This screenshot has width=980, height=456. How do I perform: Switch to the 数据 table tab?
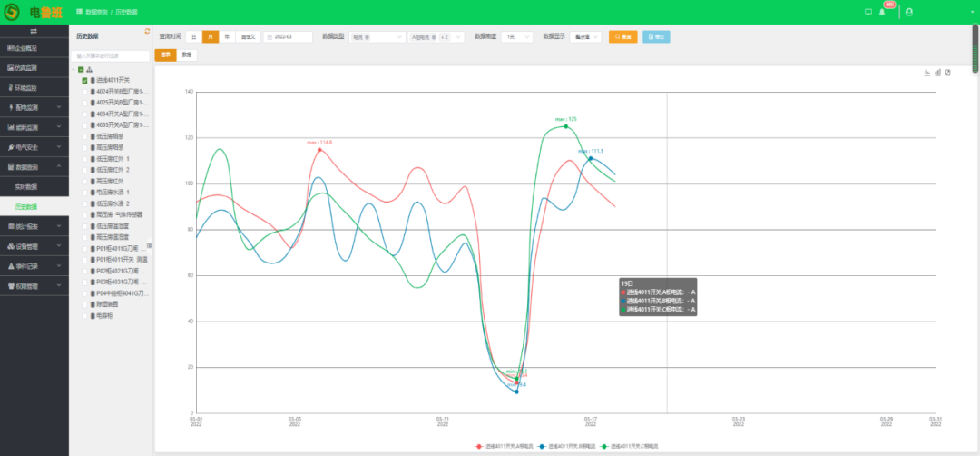click(x=186, y=55)
